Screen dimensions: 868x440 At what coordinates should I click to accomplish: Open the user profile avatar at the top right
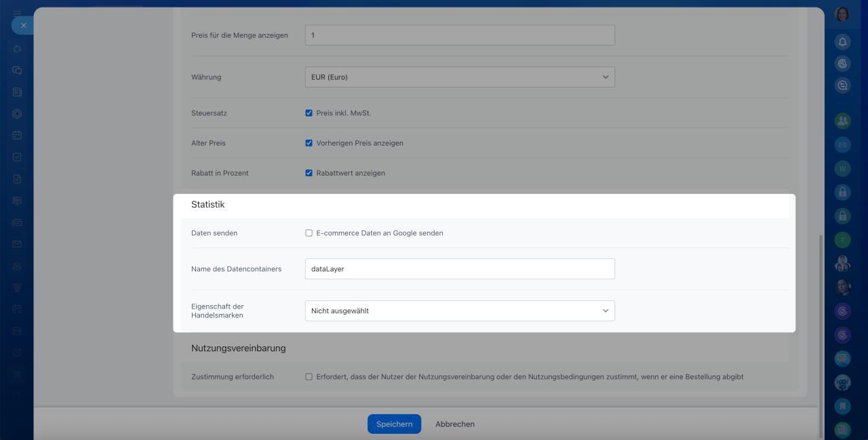842,14
